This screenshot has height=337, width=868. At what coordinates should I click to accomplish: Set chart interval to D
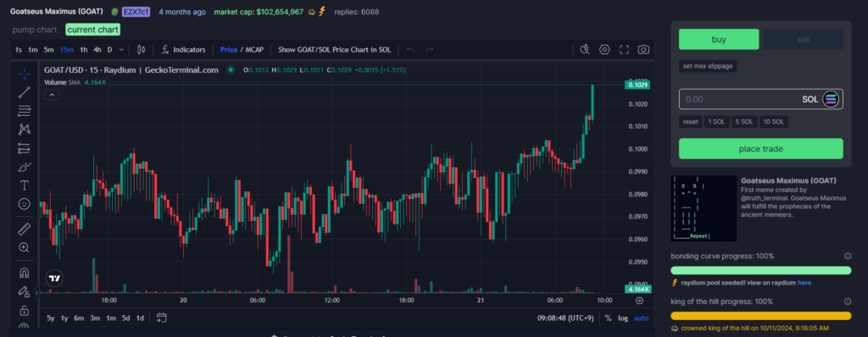[x=109, y=50]
